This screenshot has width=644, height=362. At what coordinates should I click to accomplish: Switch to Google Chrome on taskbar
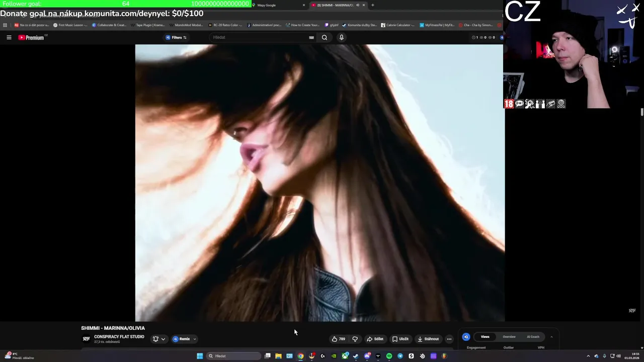click(300, 356)
